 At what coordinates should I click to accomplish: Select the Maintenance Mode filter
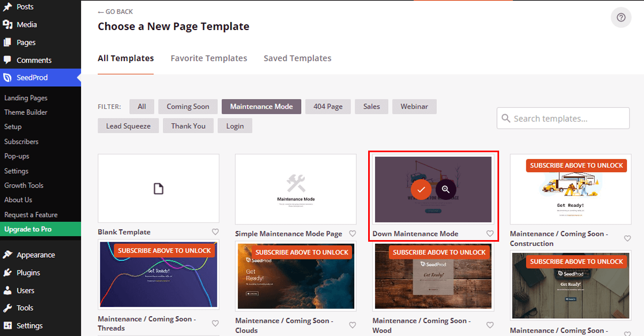(x=261, y=107)
